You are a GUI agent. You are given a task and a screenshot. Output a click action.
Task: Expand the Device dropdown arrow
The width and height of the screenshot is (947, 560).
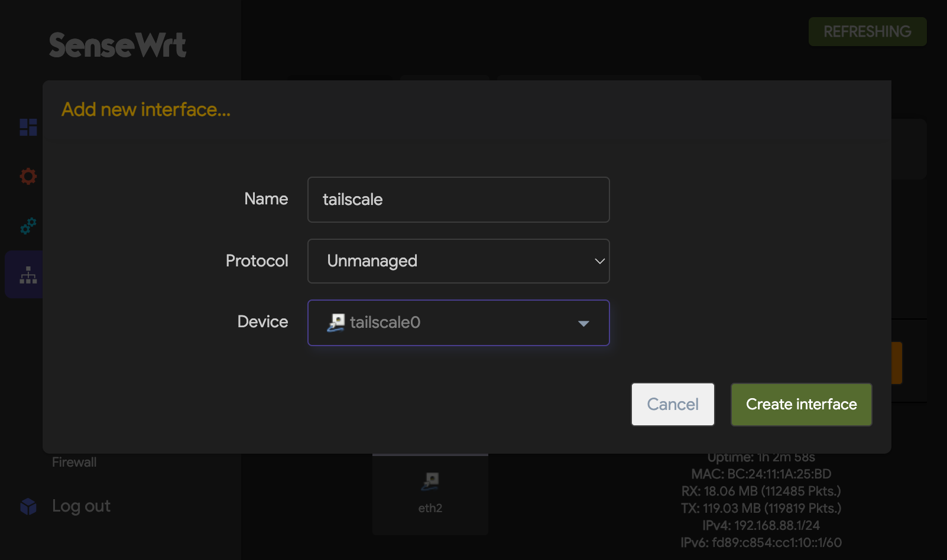pyautogui.click(x=584, y=323)
